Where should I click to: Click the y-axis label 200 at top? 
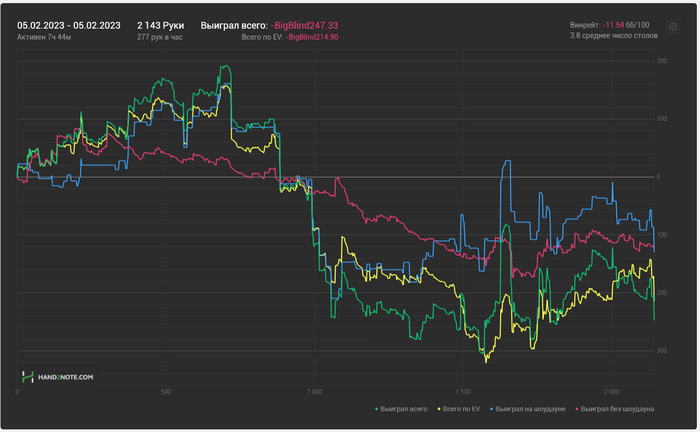662,61
